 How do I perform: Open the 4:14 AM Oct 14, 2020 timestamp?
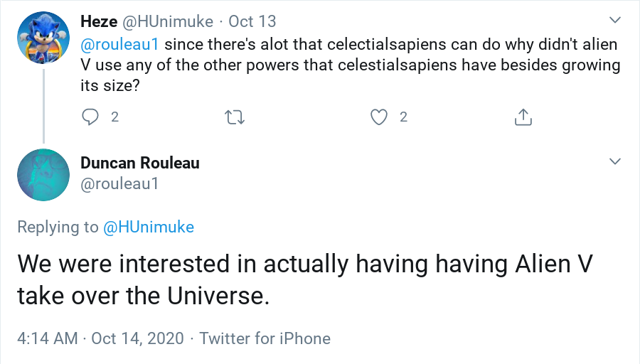coord(100,338)
